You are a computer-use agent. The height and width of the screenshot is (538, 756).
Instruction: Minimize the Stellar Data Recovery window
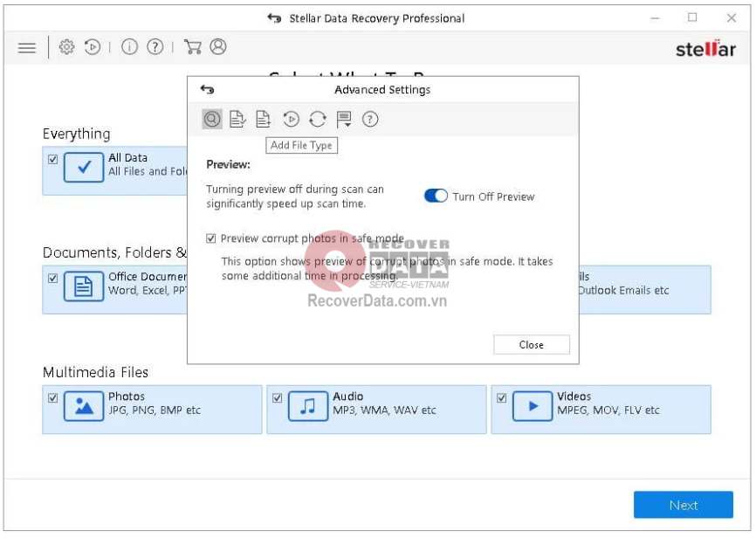point(654,18)
